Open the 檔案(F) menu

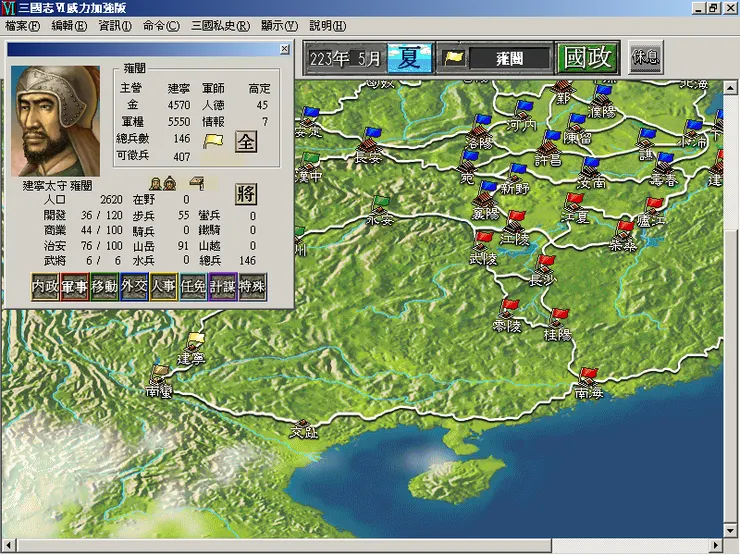click(22, 25)
